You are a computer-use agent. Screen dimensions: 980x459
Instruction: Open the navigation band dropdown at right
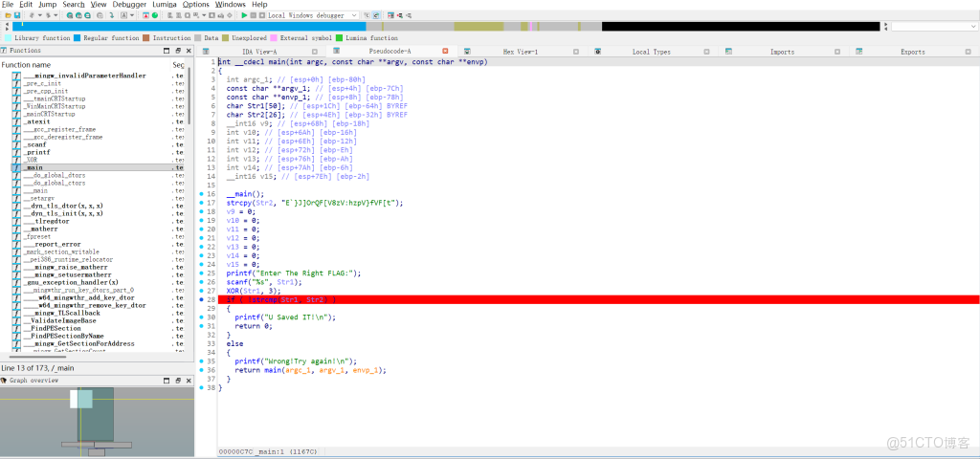pyautogui.click(x=973, y=26)
